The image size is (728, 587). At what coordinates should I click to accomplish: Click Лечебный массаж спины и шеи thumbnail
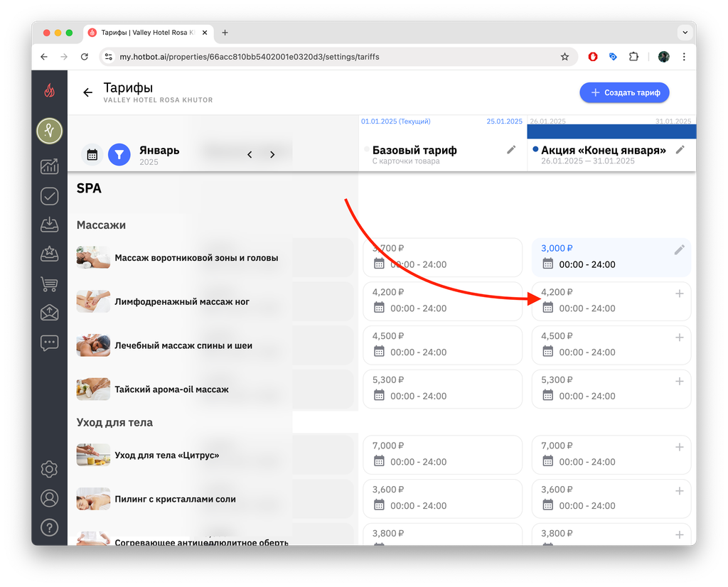pyautogui.click(x=93, y=345)
